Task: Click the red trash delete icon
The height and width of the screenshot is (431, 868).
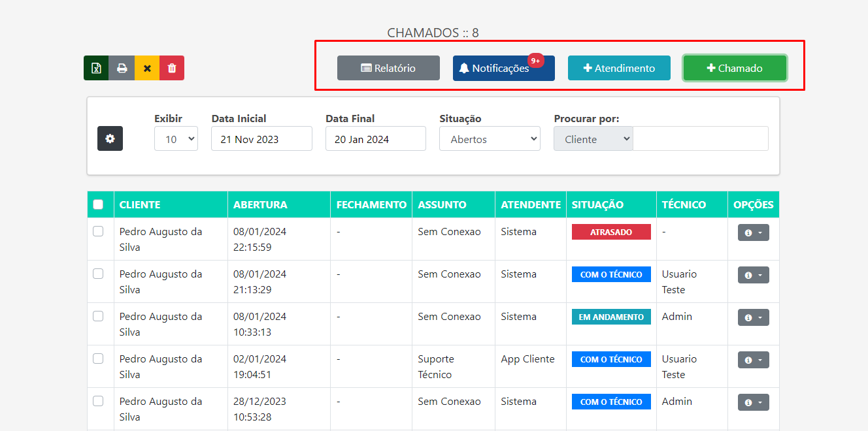Action: point(172,68)
